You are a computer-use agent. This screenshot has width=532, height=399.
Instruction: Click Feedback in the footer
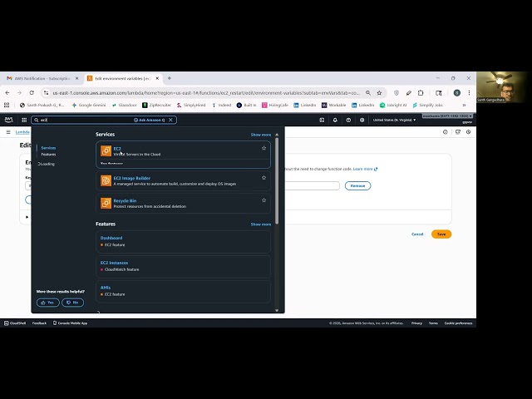pos(39,323)
